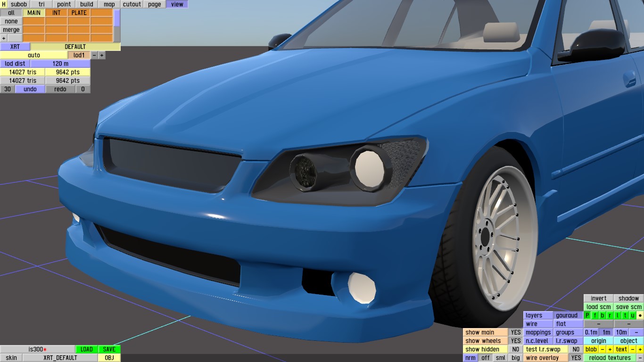The width and height of the screenshot is (644, 362).
Task: Select mappings display mode
Action: pos(538,332)
